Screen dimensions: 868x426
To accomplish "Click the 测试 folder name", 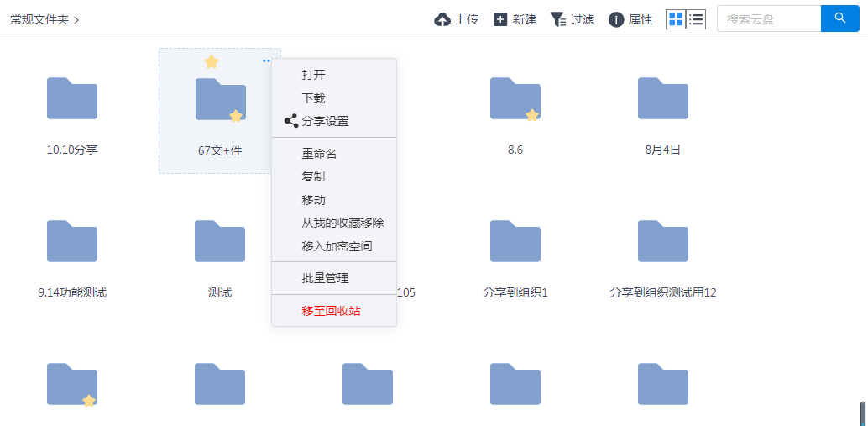I will pyautogui.click(x=220, y=292).
